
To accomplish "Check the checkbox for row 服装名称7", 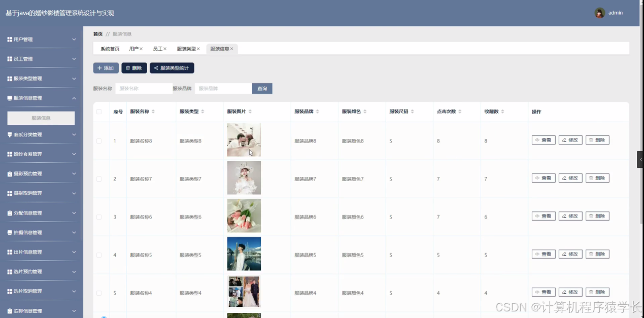I will 99,179.
